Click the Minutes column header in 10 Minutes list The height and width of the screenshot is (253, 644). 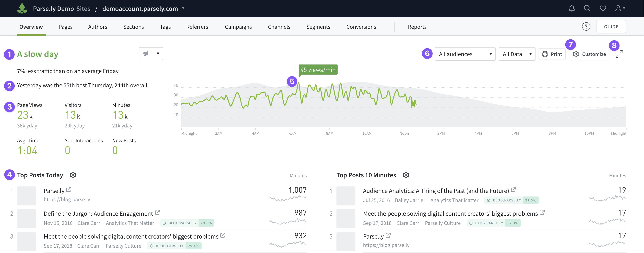click(617, 175)
